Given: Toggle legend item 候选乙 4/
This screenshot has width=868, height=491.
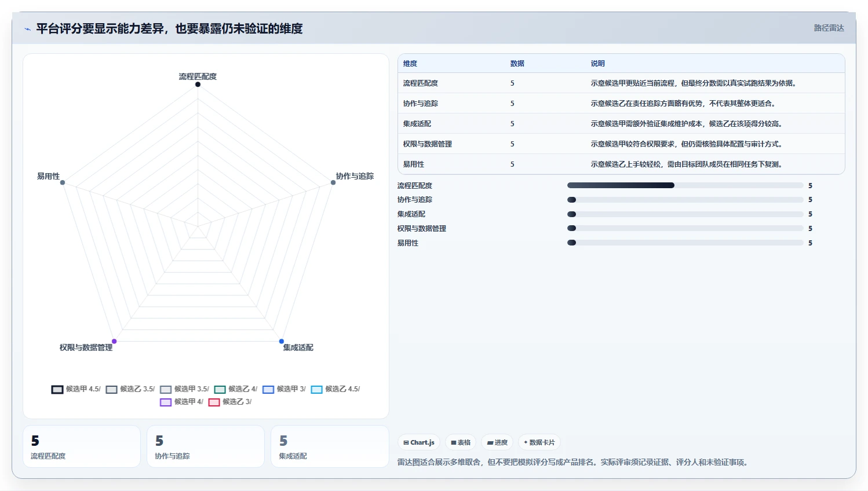Looking at the screenshot, I should pos(236,389).
